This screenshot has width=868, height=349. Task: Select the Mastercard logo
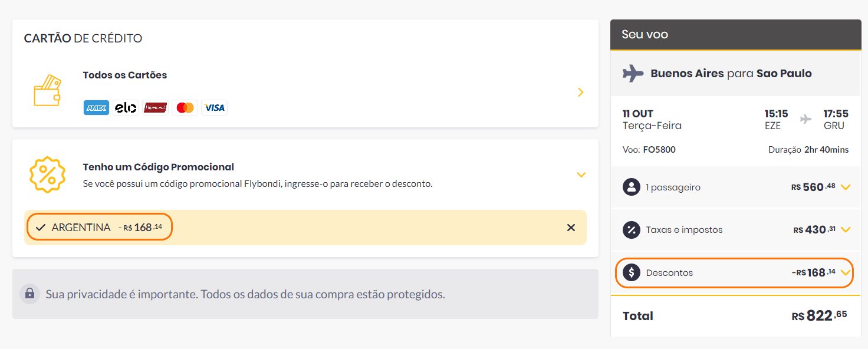[185, 108]
